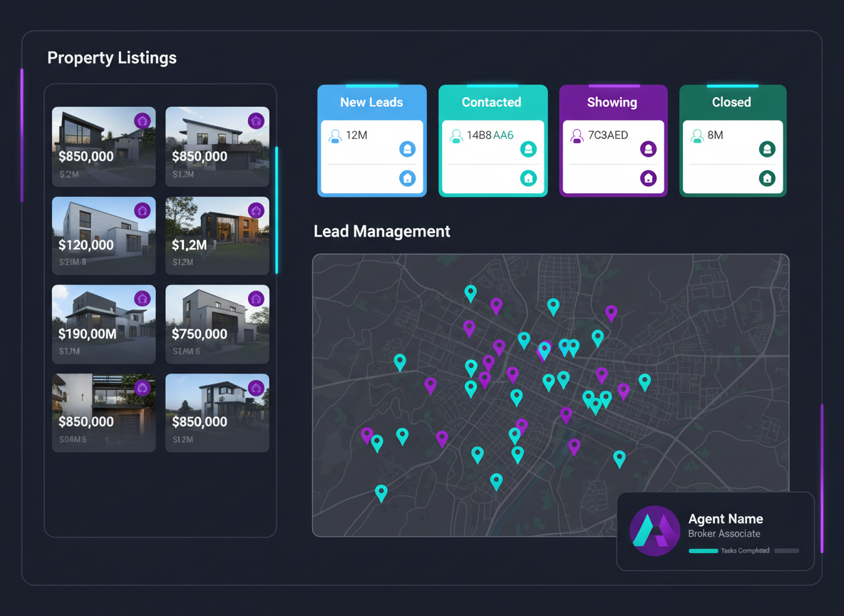Click home badge on $750,000 listing
Viewport: 844px width, 616px height.
pos(256,298)
